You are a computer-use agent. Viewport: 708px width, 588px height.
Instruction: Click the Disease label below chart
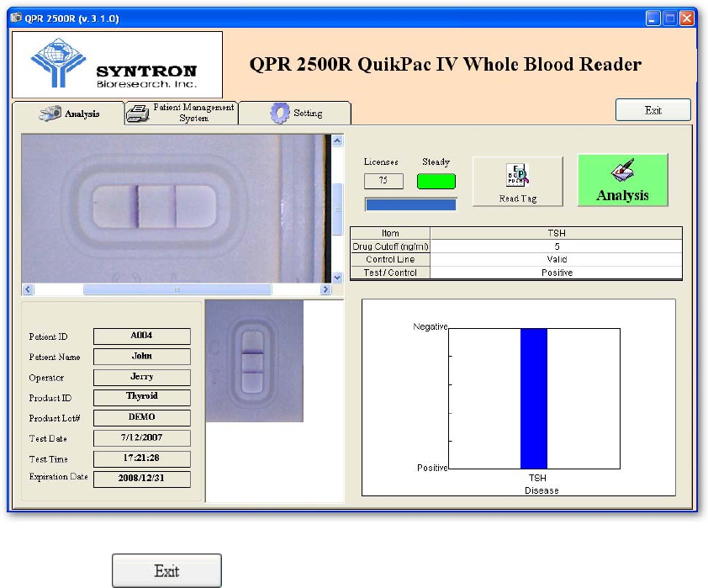542,490
